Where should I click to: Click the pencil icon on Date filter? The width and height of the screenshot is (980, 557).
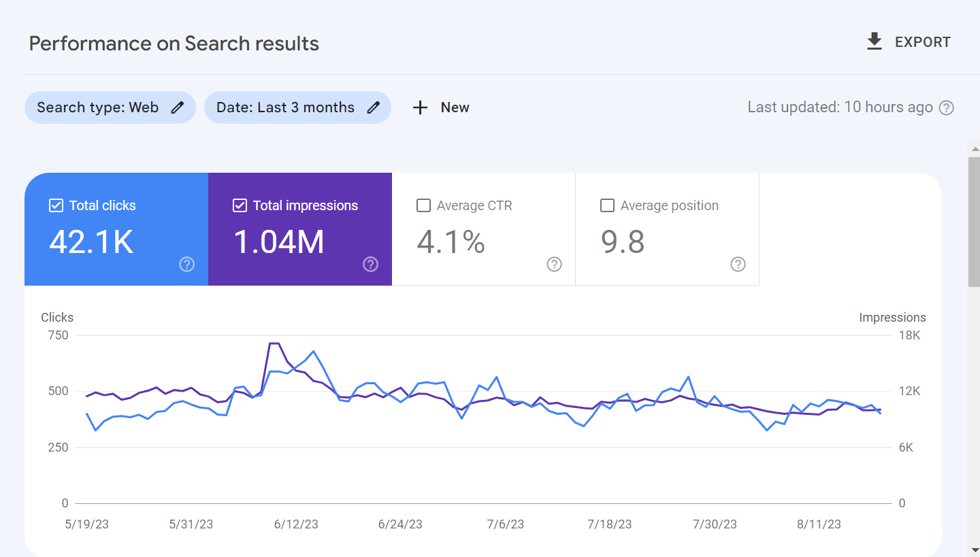click(x=373, y=107)
